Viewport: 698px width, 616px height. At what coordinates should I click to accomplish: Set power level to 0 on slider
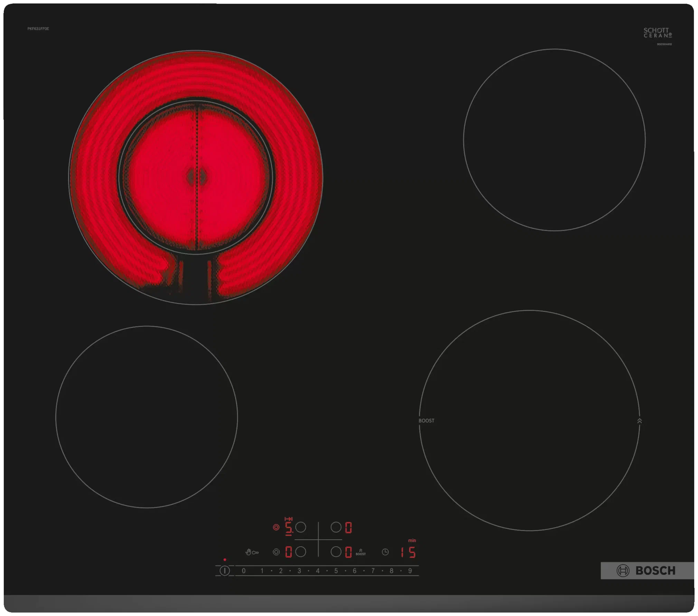(244, 571)
